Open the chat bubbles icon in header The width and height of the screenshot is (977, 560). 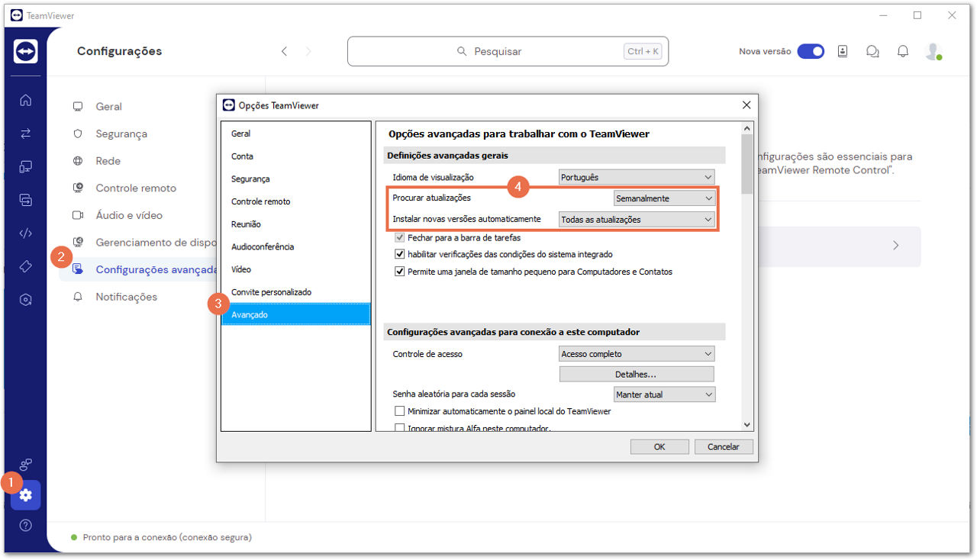[x=872, y=51]
